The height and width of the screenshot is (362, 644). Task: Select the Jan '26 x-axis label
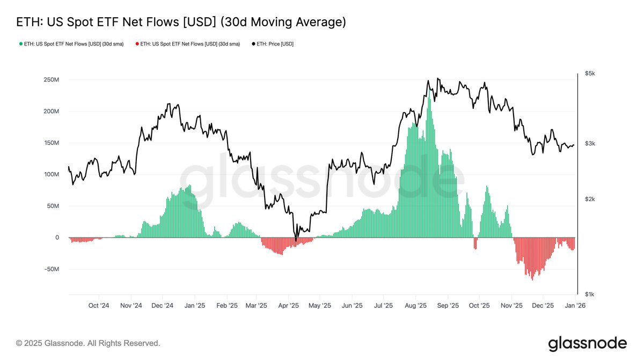[x=575, y=306]
